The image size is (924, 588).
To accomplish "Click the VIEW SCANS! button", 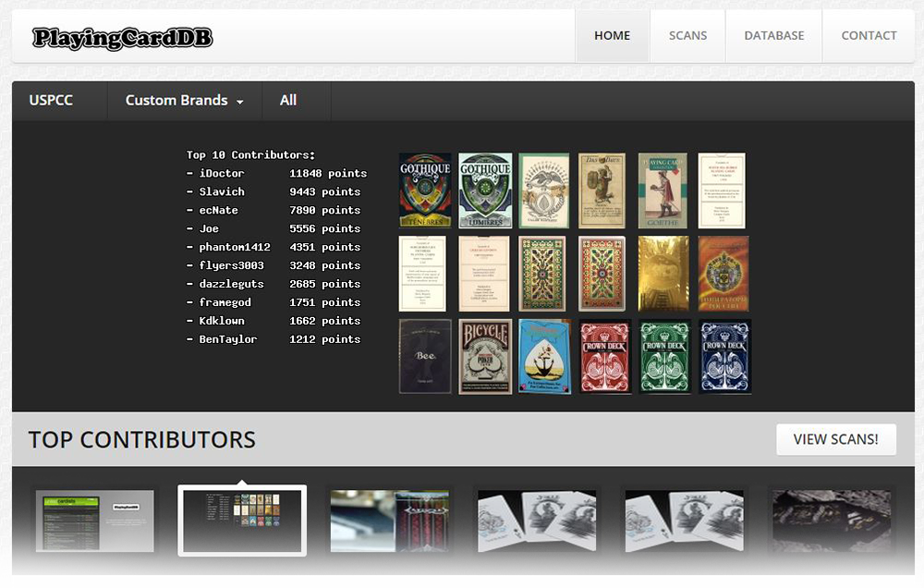I will (x=835, y=439).
